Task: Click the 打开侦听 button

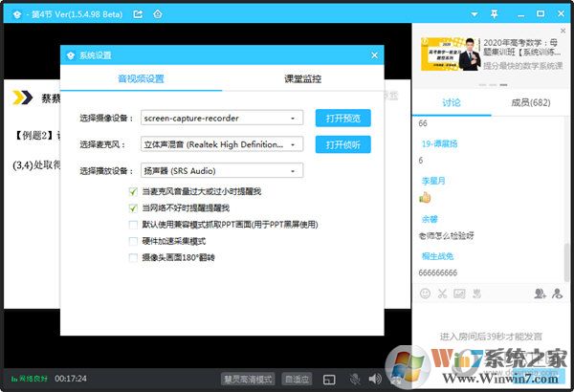Action: [x=343, y=144]
